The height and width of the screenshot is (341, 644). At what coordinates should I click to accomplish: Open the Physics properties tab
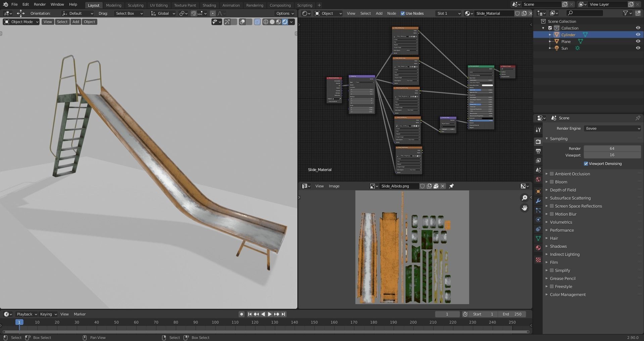(538, 220)
